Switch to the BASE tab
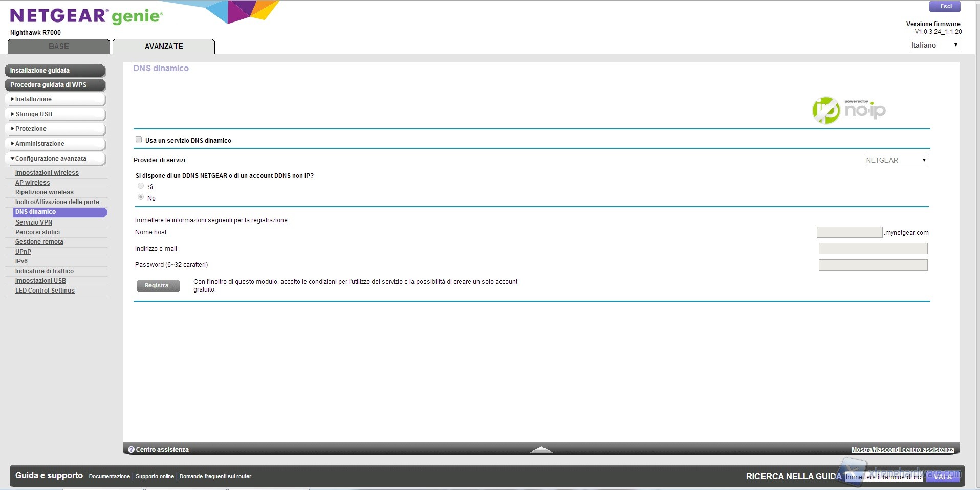Viewport: 980px width, 490px height. tap(59, 47)
